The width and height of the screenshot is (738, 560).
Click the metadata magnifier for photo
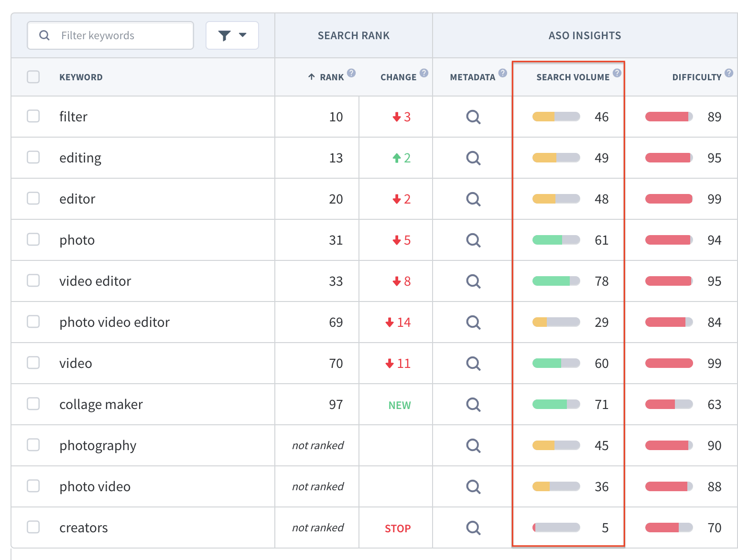pyautogui.click(x=473, y=240)
